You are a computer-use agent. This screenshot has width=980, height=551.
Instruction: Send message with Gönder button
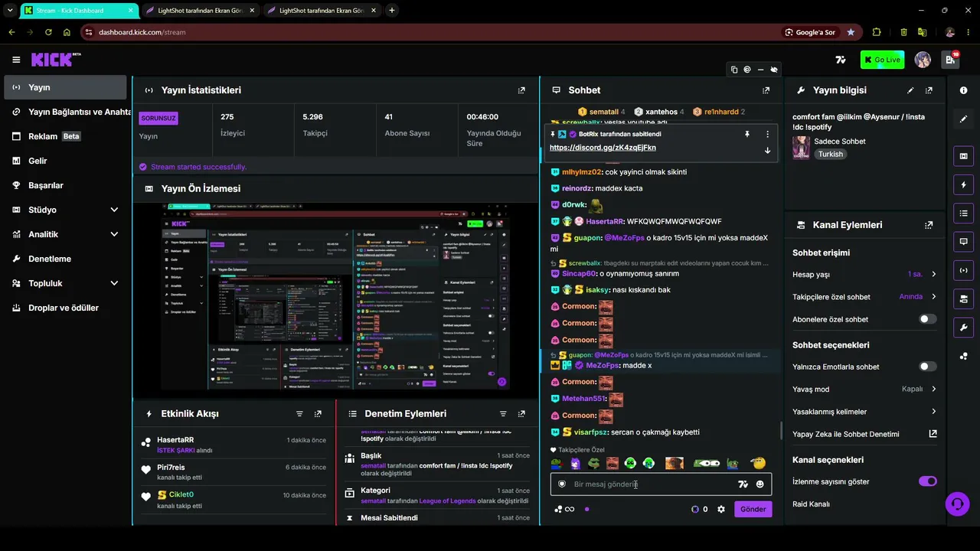coord(753,509)
